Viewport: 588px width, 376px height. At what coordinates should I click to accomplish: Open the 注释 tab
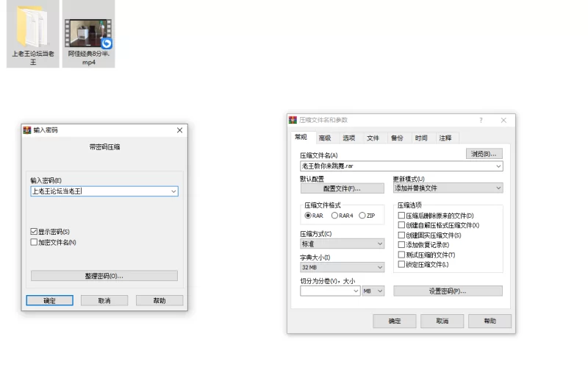(x=445, y=138)
